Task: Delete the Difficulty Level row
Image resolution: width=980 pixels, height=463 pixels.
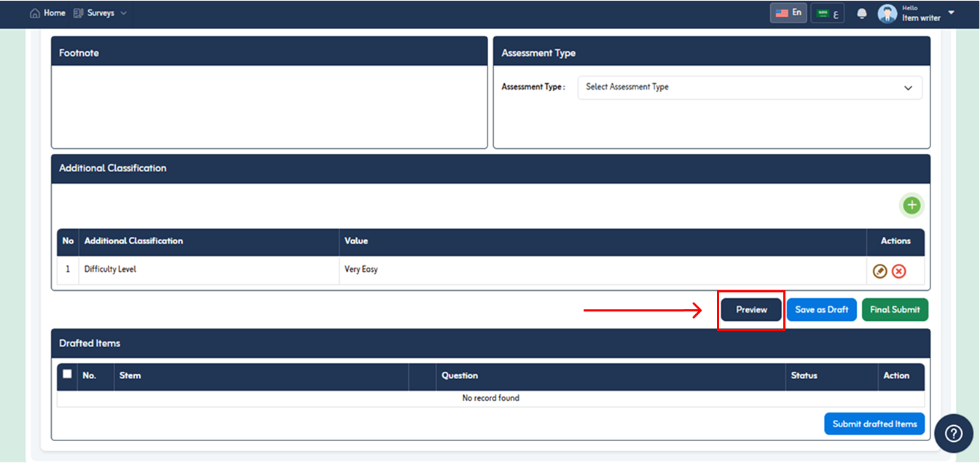Action: [x=899, y=271]
